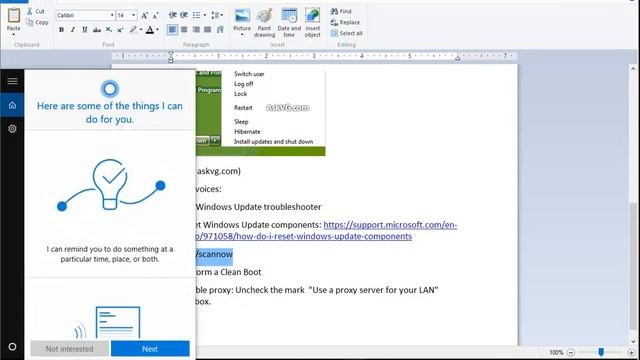The height and width of the screenshot is (360, 640).
Task: Toggle bold formatting
Action: pyautogui.click(x=61, y=30)
